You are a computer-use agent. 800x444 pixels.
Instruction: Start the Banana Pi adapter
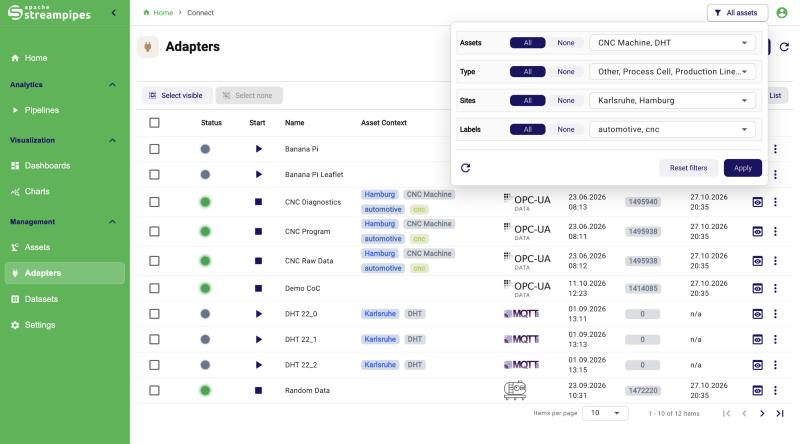pyautogui.click(x=259, y=149)
